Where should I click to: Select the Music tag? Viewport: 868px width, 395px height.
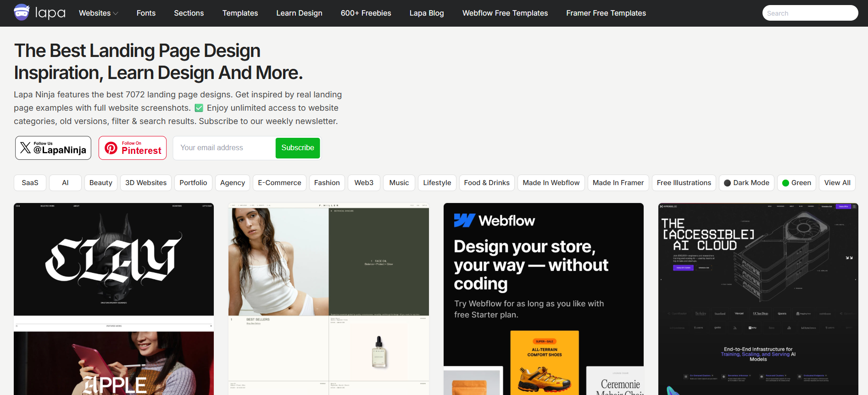pos(399,183)
